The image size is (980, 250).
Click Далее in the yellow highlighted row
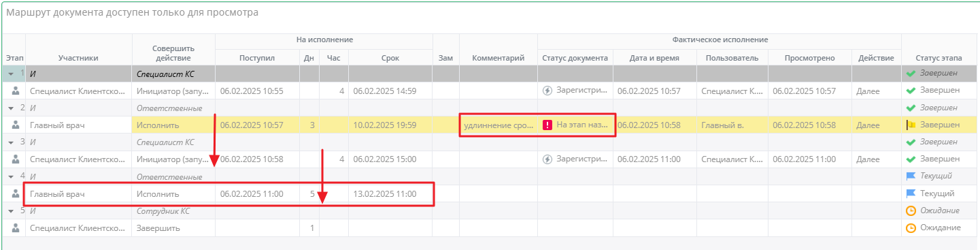tap(868, 125)
